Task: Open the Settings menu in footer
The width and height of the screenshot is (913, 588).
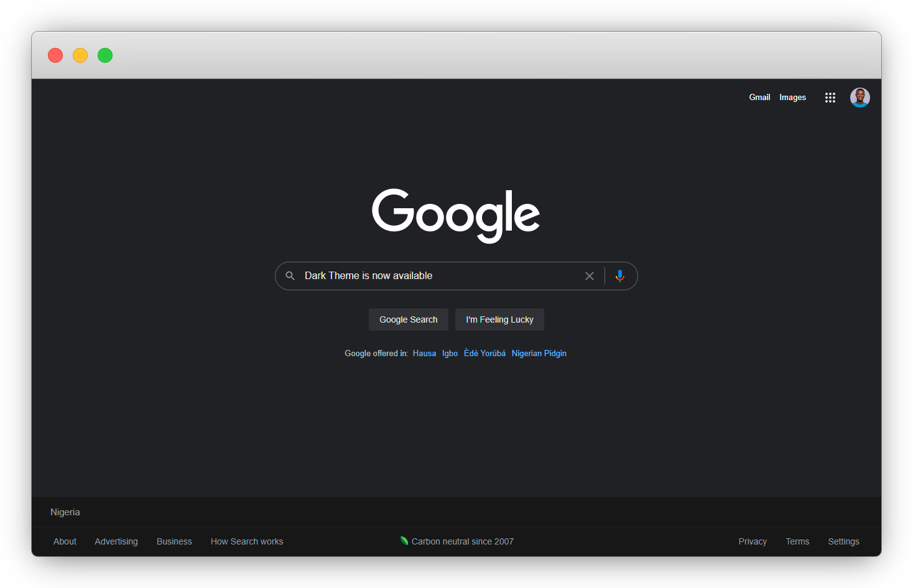Action: 843,541
